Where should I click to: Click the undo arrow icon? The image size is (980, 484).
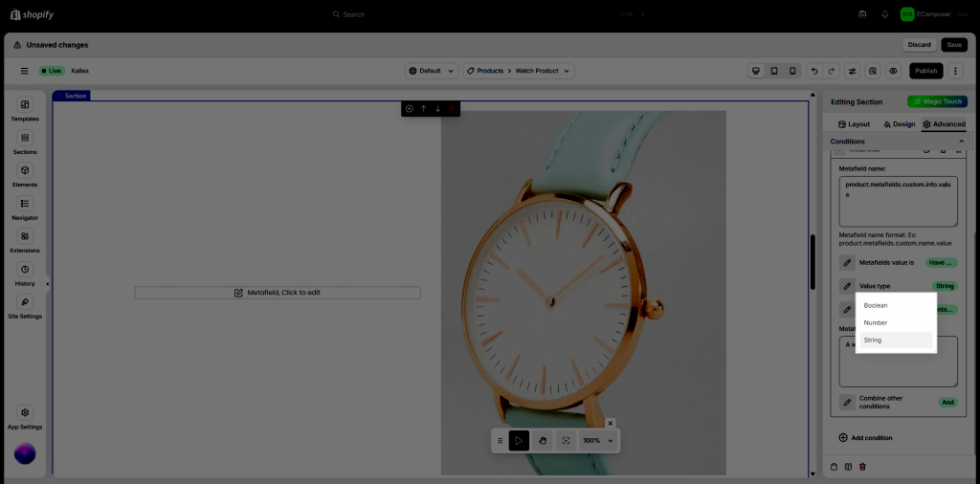pos(813,71)
